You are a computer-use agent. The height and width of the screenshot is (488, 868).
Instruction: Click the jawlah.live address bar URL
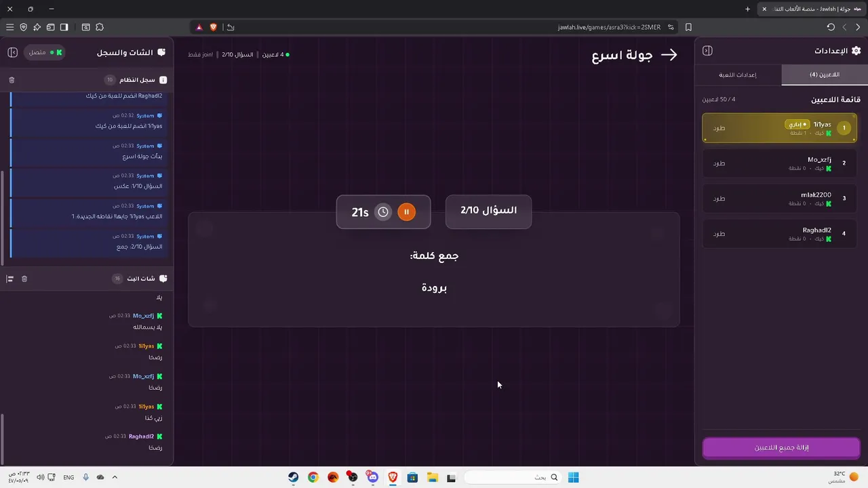click(x=609, y=27)
